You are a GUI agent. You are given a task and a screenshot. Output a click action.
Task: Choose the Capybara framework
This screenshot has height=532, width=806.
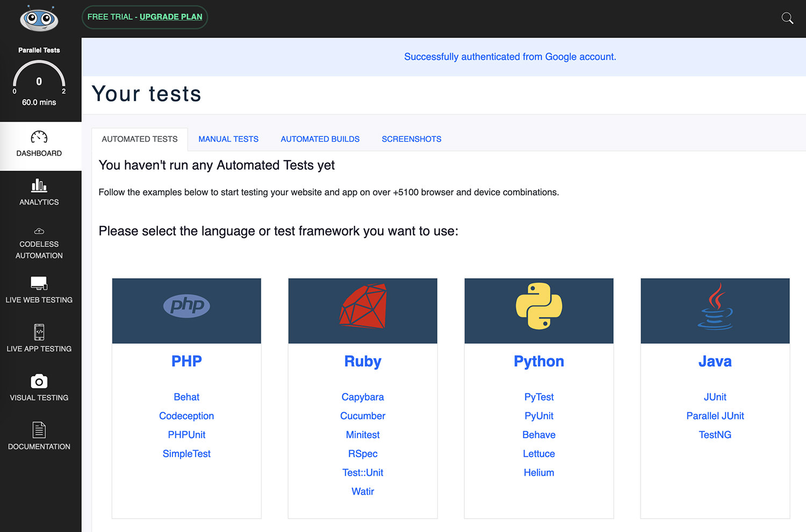coord(363,397)
